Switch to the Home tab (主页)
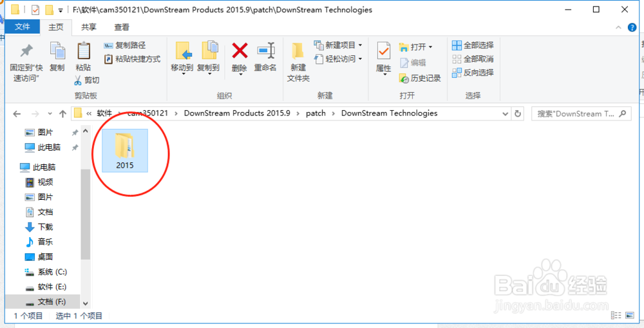 (56, 27)
